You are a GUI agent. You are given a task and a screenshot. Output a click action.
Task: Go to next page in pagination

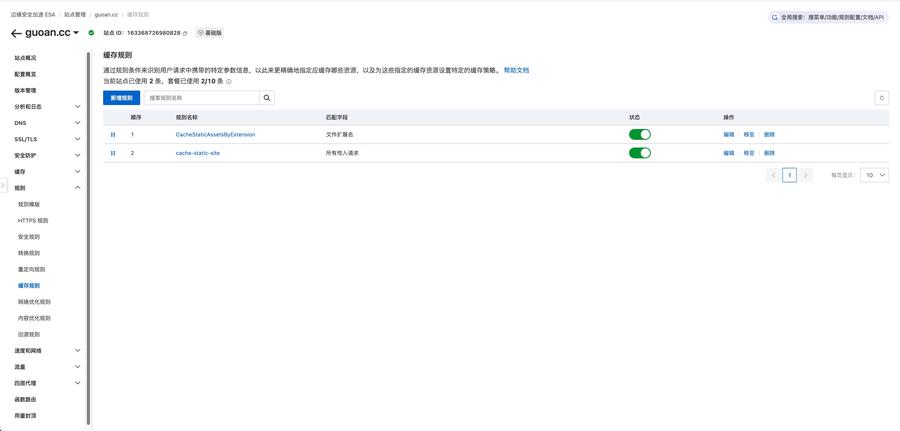pos(806,175)
